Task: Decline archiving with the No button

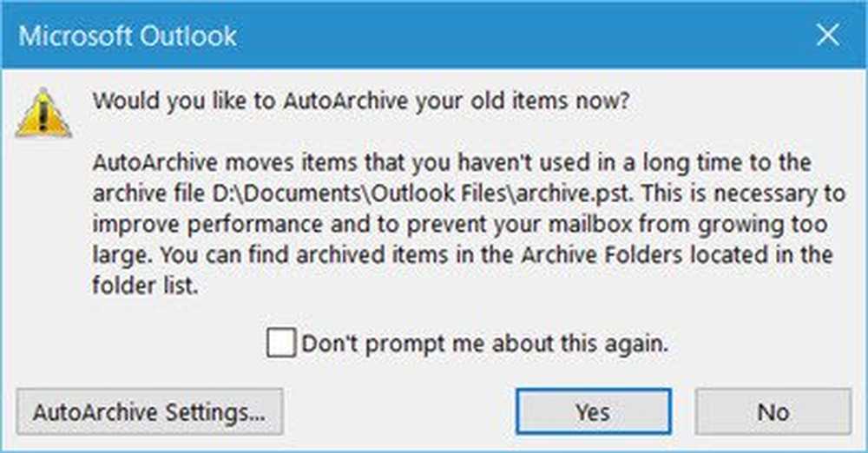Action: click(773, 412)
